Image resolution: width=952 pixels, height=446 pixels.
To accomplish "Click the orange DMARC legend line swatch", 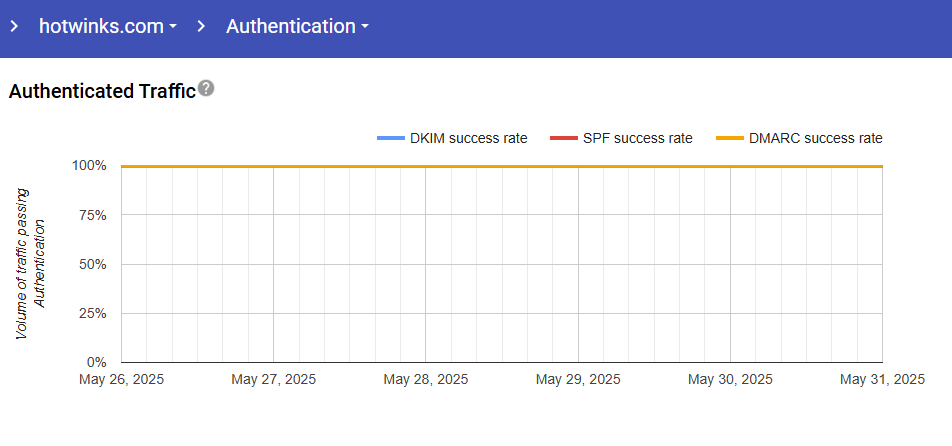I will 729,138.
